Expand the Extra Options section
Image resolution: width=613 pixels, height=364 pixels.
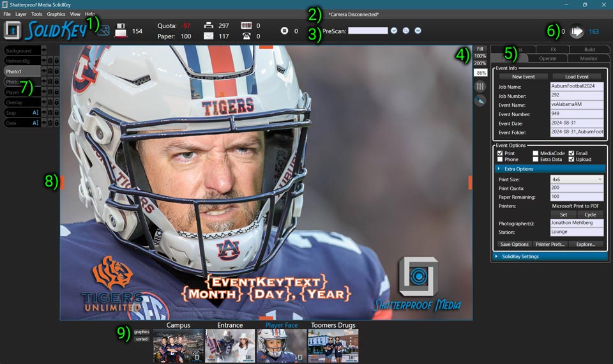(x=499, y=169)
